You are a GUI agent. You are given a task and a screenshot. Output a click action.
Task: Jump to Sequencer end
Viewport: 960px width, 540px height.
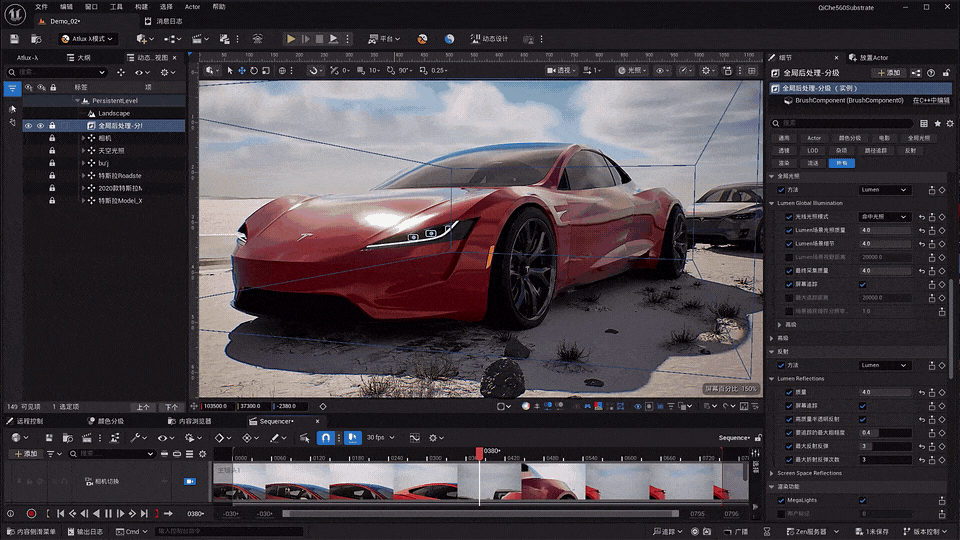pyautogui.click(x=144, y=514)
